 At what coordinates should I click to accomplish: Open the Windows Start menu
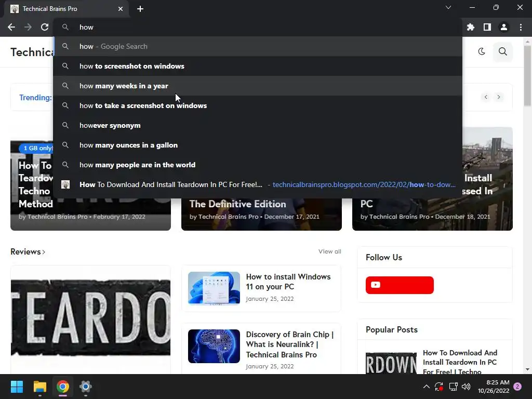point(17,387)
